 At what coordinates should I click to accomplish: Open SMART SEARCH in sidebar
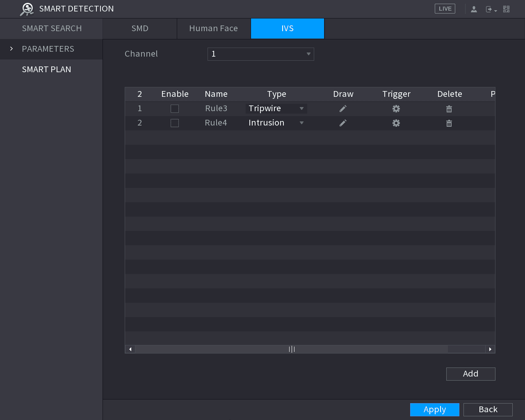pos(51,29)
